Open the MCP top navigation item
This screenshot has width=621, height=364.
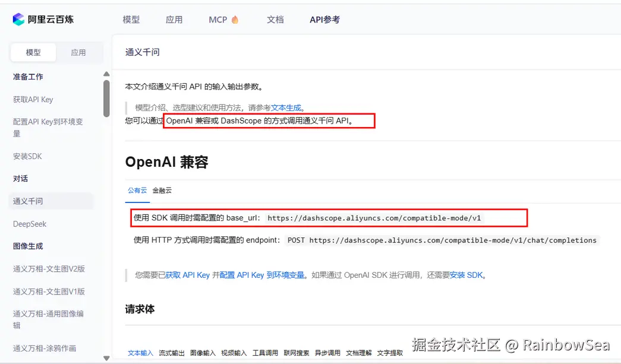tap(218, 20)
